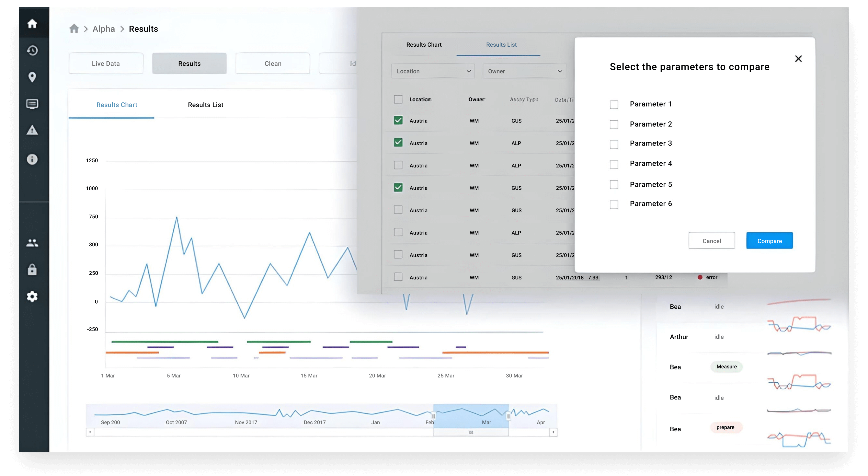
Task: Check Parameter 2 checkbox
Action: click(x=614, y=124)
